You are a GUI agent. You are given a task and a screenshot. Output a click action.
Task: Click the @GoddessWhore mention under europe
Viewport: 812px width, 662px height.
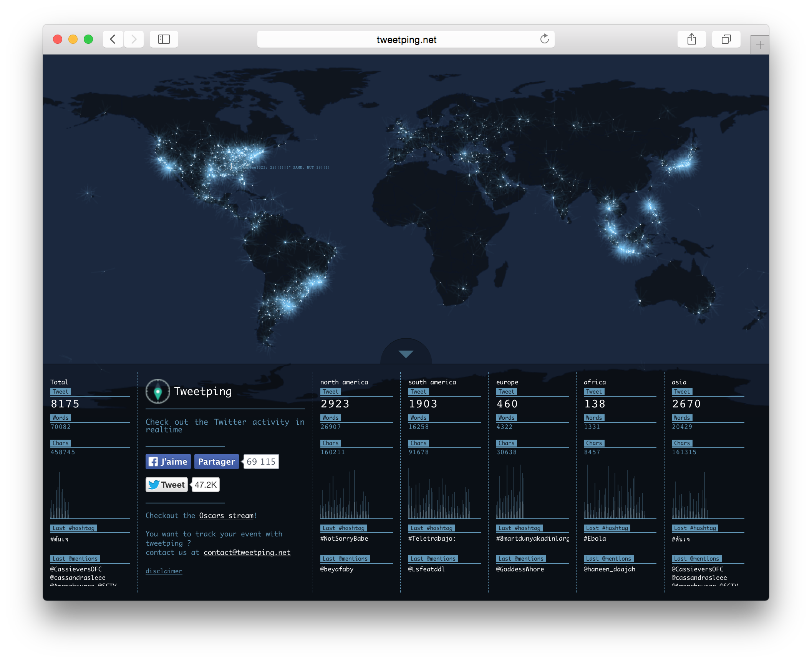(520, 569)
